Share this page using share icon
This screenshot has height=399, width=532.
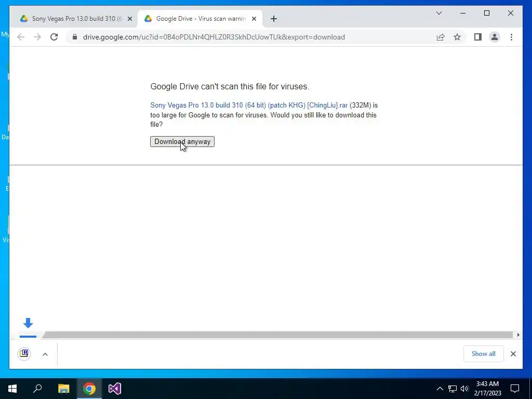(x=441, y=37)
